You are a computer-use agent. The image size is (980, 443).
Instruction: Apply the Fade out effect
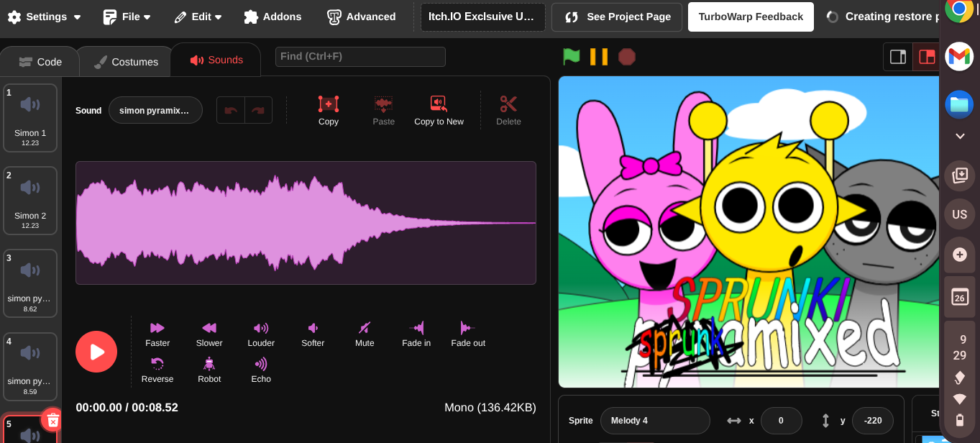tap(468, 334)
